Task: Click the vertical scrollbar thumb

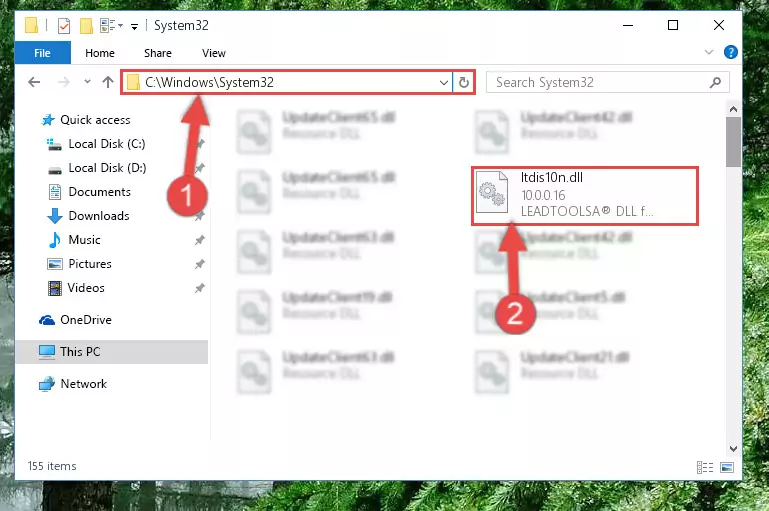Action: 733,142
